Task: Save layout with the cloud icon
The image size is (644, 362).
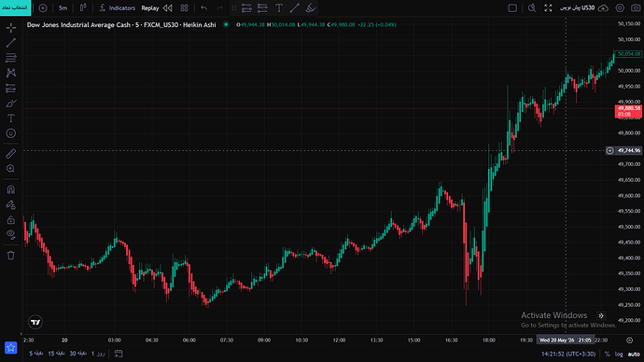Action: pos(603,8)
